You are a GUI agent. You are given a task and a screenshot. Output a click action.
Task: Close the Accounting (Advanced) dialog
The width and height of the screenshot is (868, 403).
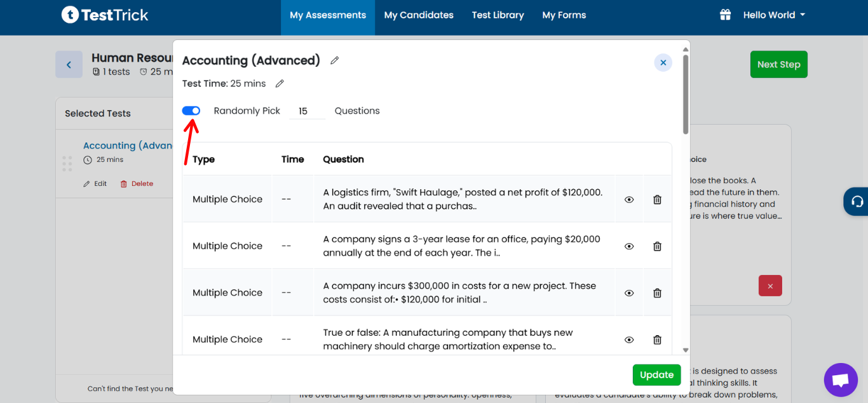(663, 62)
